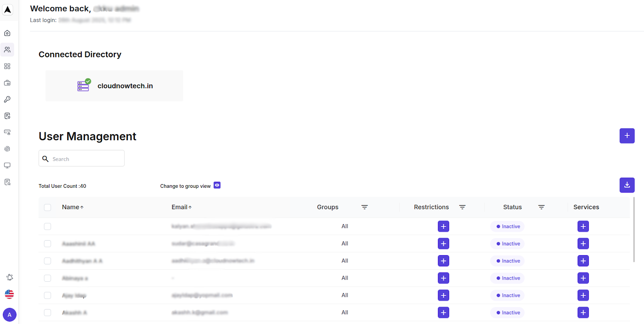Open the Groups column filter
The height and width of the screenshot is (324, 644).
pyautogui.click(x=364, y=207)
